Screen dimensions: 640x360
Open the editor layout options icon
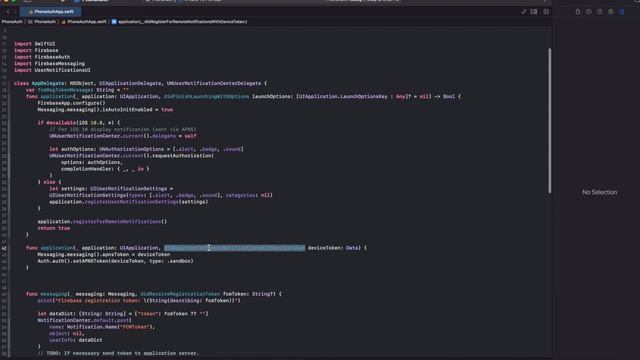coord(534,12)
